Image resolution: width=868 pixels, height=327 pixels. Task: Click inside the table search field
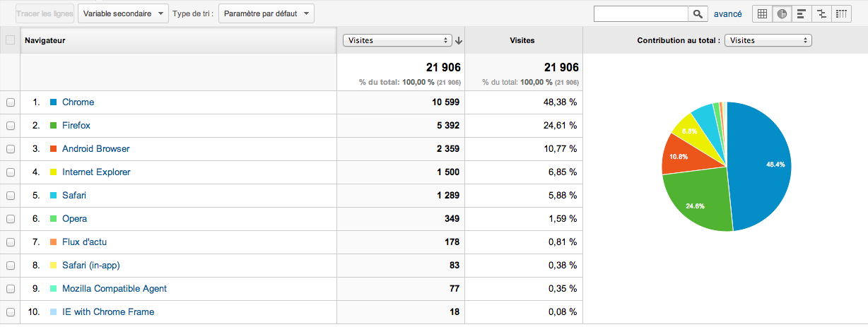pyautogui.click(x=641, y=13)
